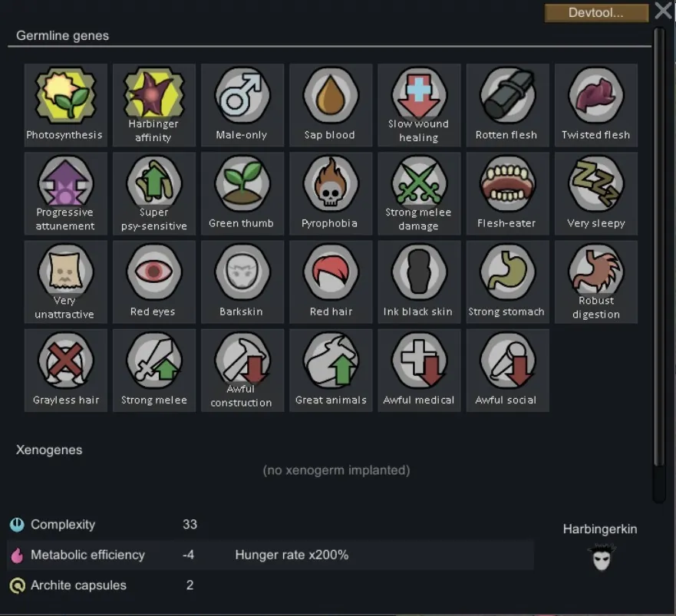This screenshot has width=676, height=616.
Task: Click the Grayless hair gene icon
Action: click(65, 361)
